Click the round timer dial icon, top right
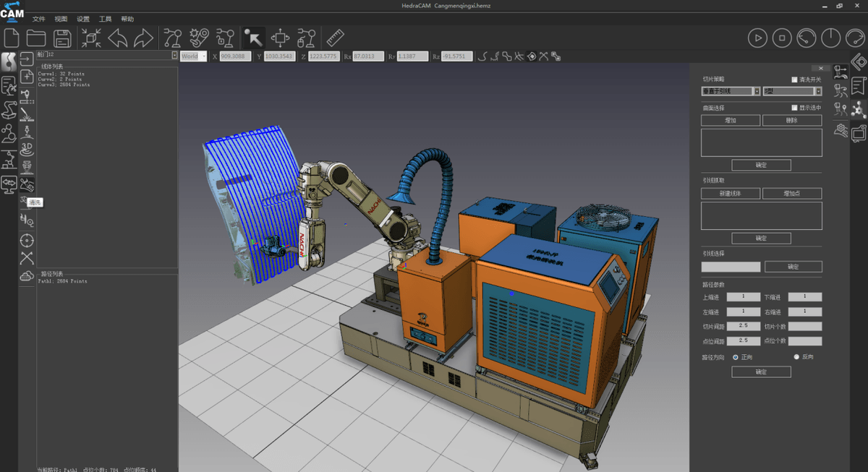The height and width of the screenshot is (472, 868). [831, 38]
